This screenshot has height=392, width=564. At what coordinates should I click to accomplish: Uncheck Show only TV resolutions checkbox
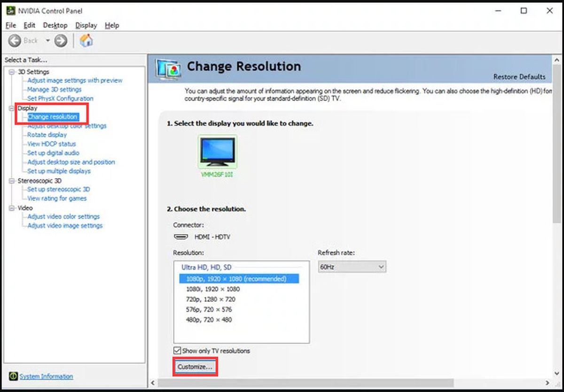tap(177, 351)
